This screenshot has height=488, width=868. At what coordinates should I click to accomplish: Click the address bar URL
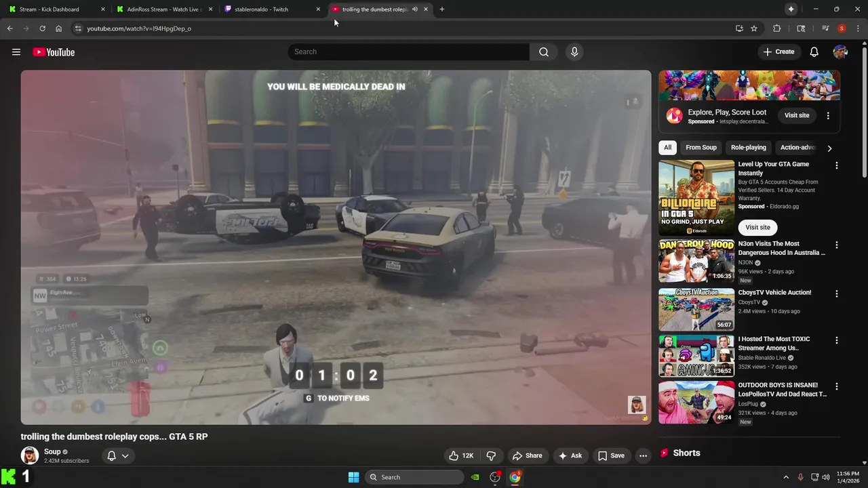point(139,28)
